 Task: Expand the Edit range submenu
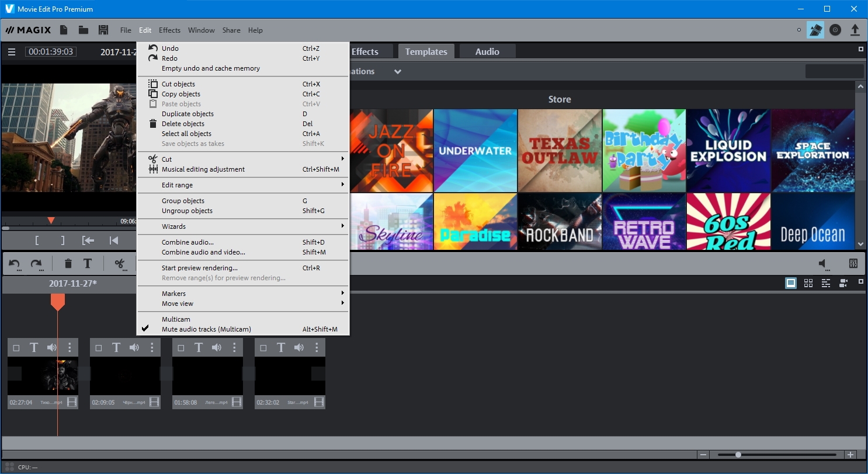point(242,185)
